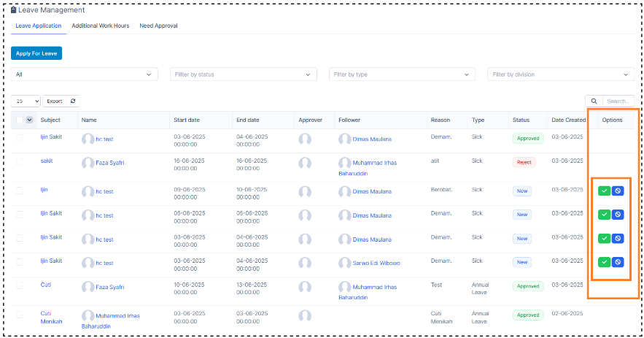
Task: Approve leave followed by Sarwo Edi Wibowo
Action: coord(604,262)
